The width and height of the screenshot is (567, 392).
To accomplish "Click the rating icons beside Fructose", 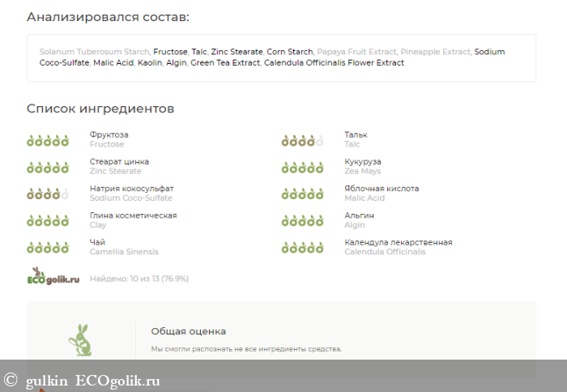I will pyautogui.click(x=47, y=141).
